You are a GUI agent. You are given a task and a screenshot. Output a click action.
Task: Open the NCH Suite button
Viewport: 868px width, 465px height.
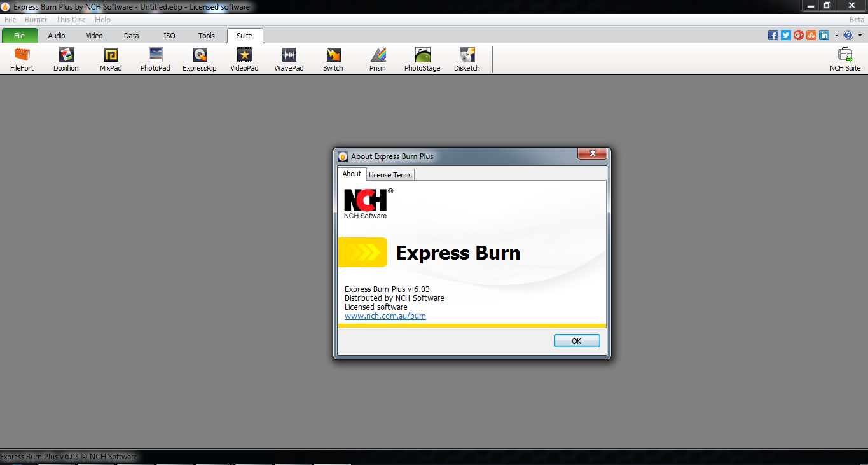(x=845, y=59)
